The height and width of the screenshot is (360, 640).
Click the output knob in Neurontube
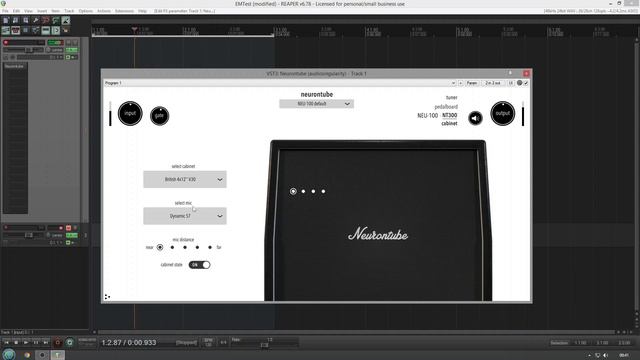(x=503, y=113)
